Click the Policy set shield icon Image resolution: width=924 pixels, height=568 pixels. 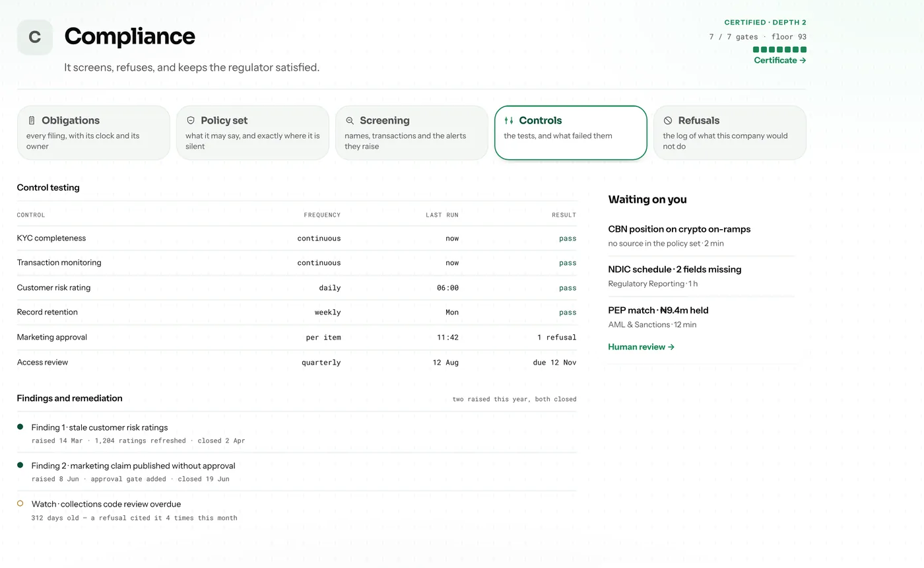tap(191, 121)
